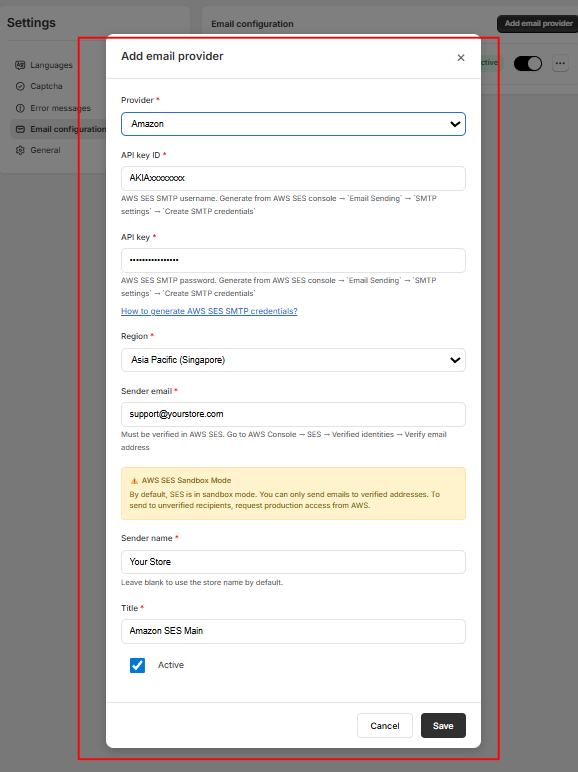
Task: Click the AWS SES Sandbox warning icon
Action: pos(134,481)
